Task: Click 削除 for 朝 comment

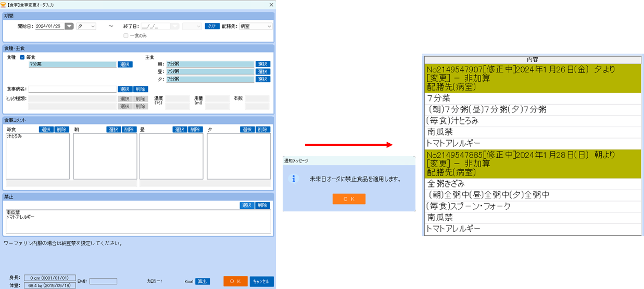Action: 130,129
